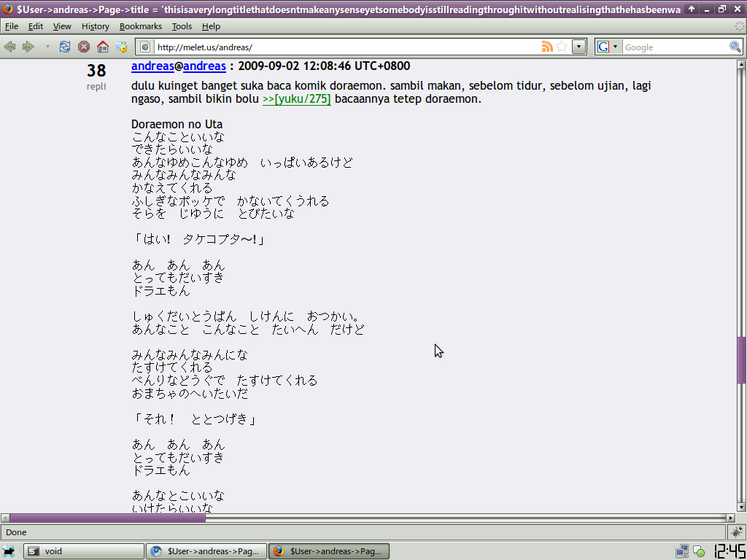Bookmark this page with the star icon
Image resolution: width=747 pixels, height=560 pixels.
coord(562,47)
